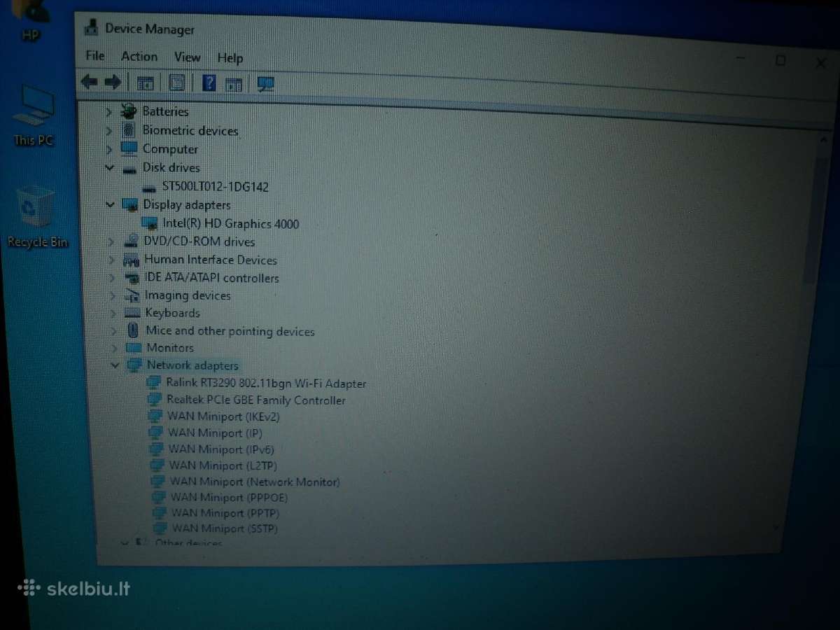Expand the Keyboards node
840x630 pixels.
[x=113, y=313]
